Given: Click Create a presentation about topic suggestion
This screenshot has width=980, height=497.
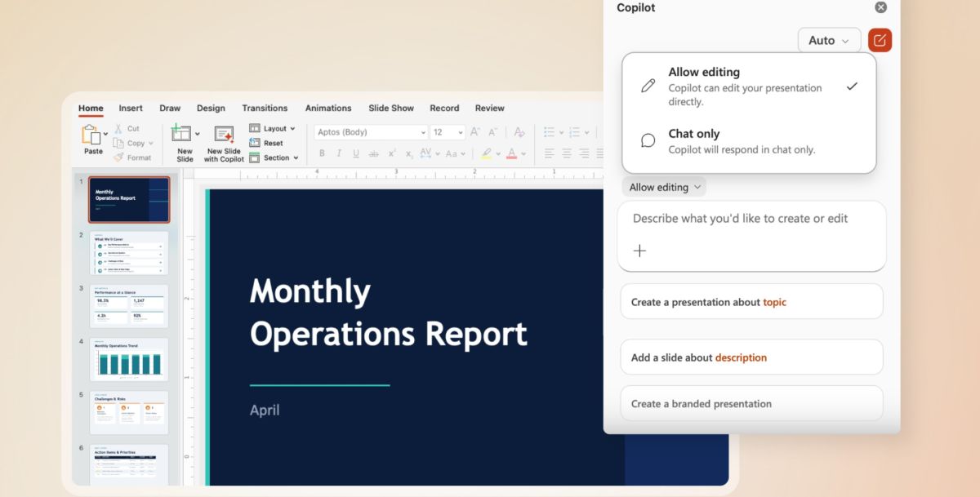Looking at the screenshot, I should [x=751, y=301].
